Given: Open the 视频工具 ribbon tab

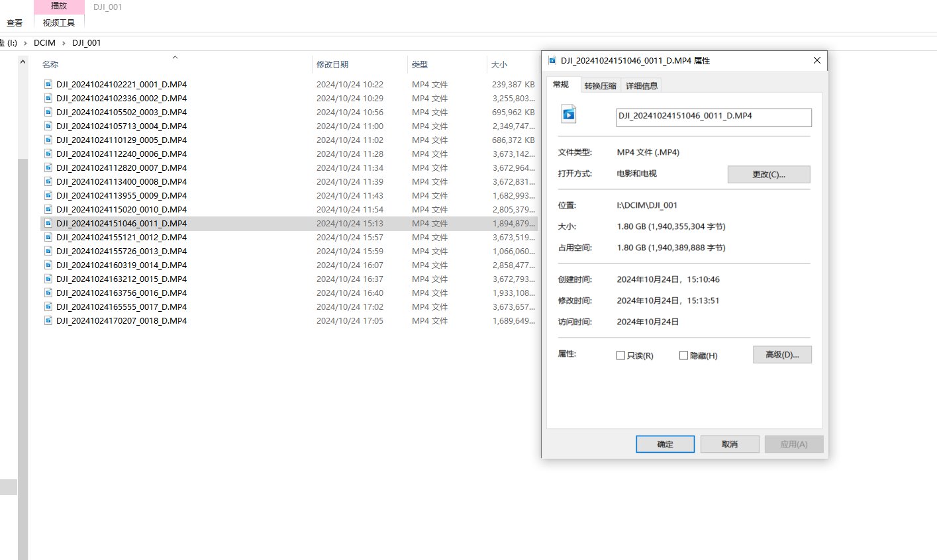Looking at the screenshot, I should [59, 23].
